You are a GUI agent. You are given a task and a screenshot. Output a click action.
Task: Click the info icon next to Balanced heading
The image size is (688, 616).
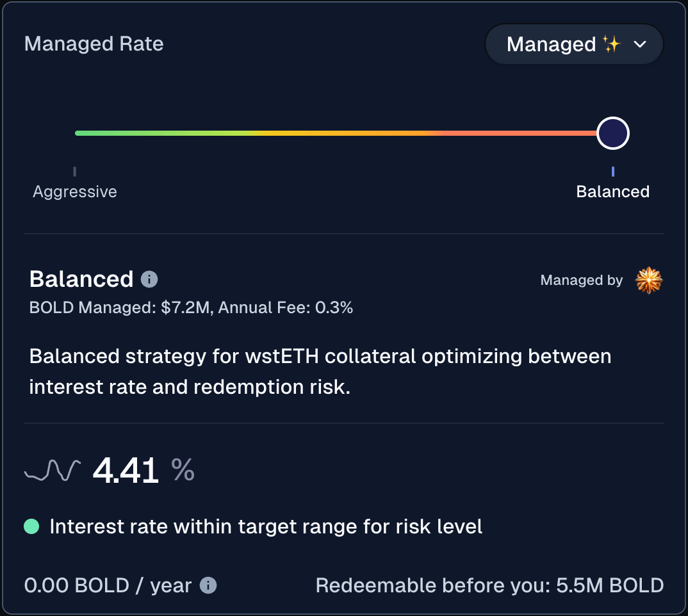[149, 279]
